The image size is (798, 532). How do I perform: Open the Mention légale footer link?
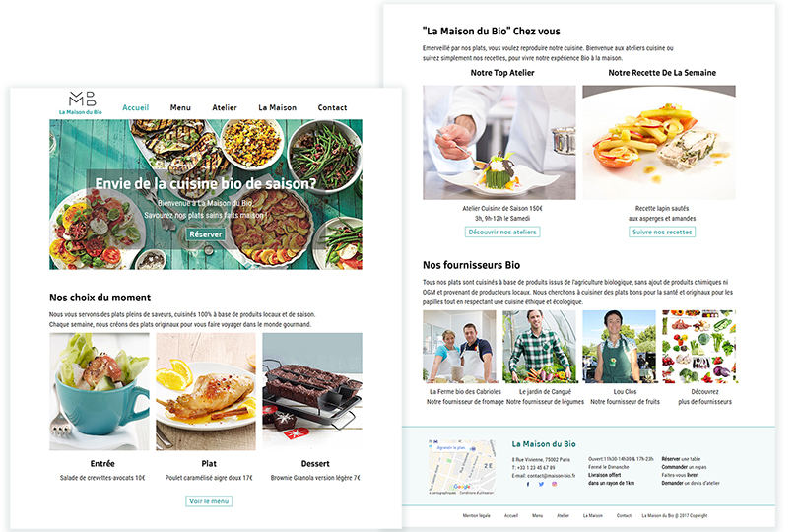point(477,515)
